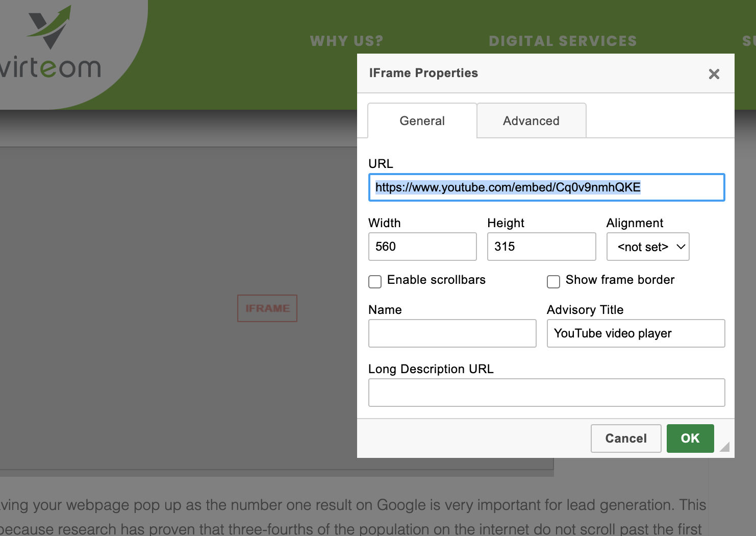Click the IFrame Properties title bar

click(510, 74)
